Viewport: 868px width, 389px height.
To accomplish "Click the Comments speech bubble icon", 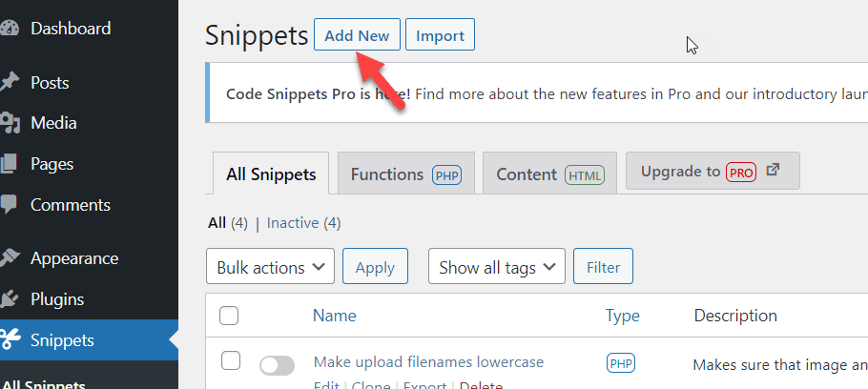I will [x=9, y=205].
